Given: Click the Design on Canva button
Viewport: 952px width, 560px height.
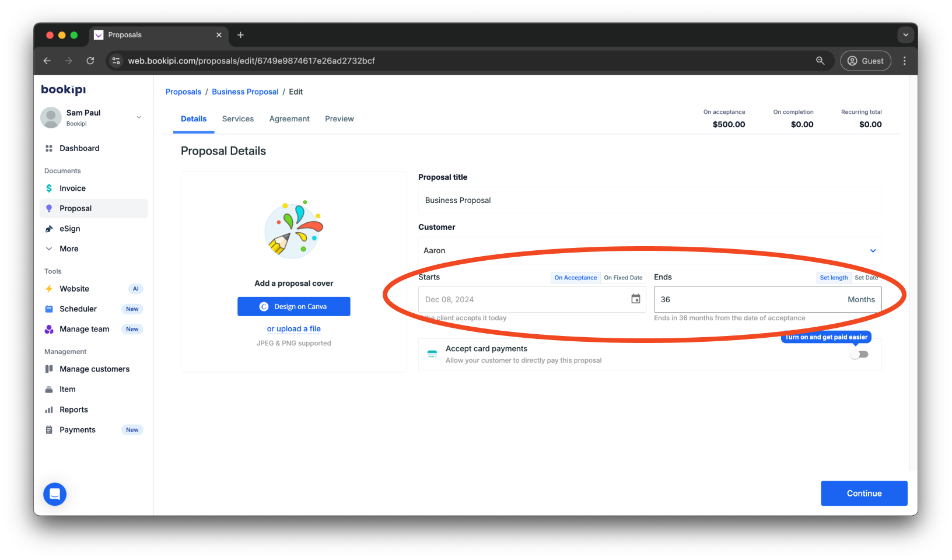Looking at the screenshot, I should [293, 306].
